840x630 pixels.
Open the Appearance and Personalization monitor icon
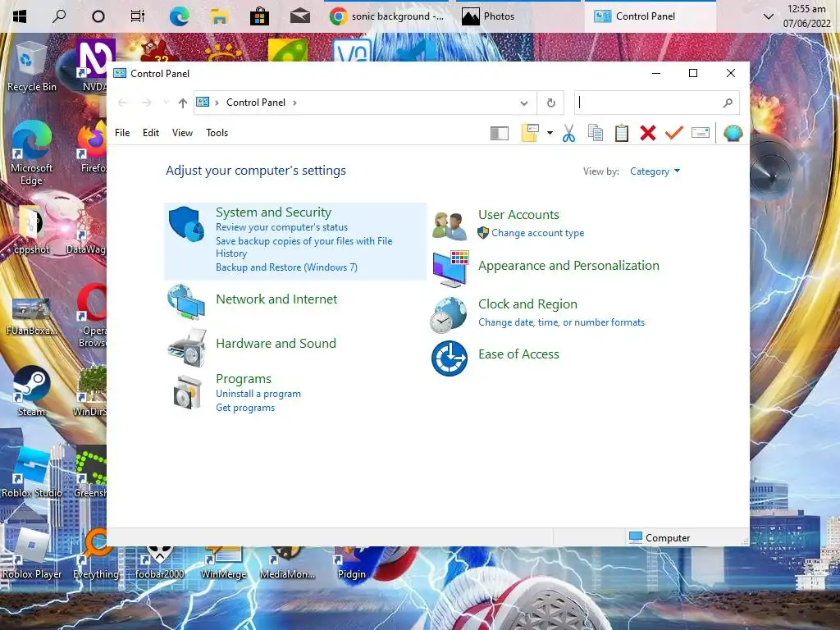(450, 268)
